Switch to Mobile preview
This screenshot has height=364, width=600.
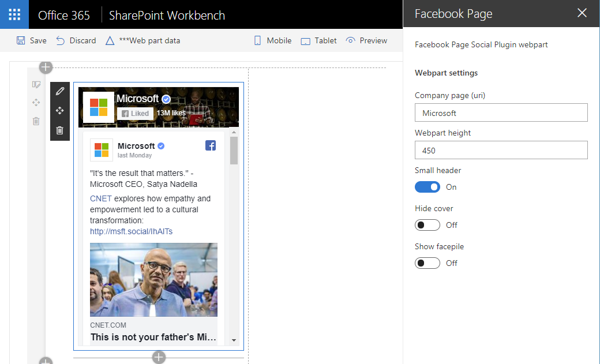click(x=273, y=40)
